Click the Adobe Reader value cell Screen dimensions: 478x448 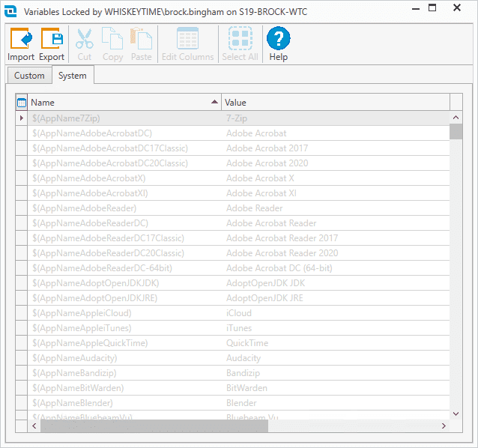tap(336, 208)
